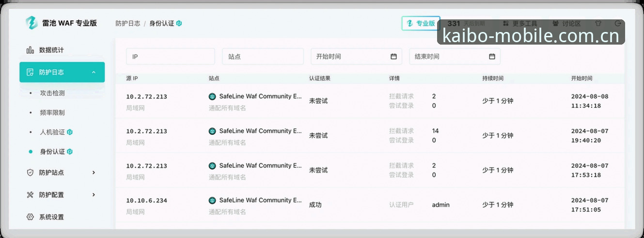Image resolution: width=644 pixels, height=238 pixels.
Task: Click the pro badge next to sidebar 身份认证
Action: [70, 152]
